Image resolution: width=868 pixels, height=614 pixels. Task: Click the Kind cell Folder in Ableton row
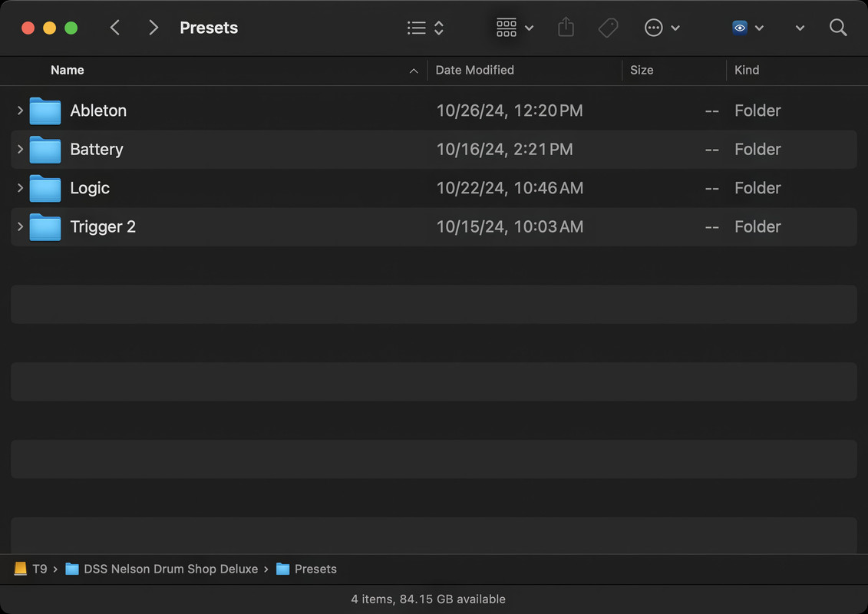click(757, 111)
